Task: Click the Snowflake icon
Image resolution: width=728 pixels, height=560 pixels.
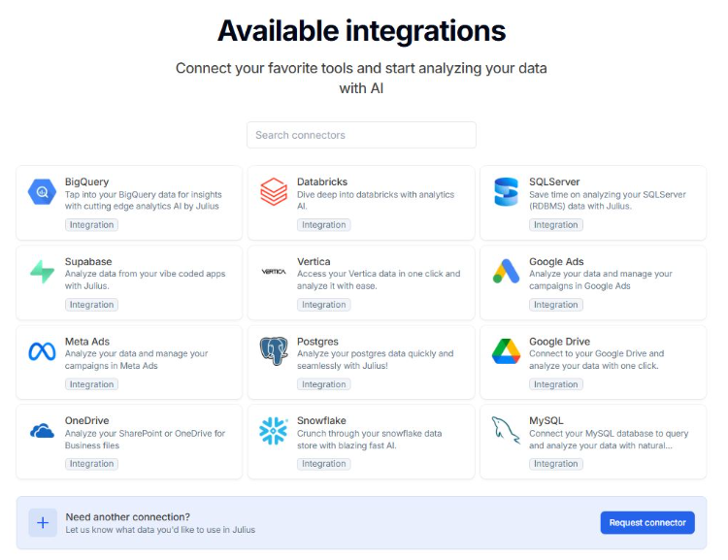Action: [x=274, y=431]
